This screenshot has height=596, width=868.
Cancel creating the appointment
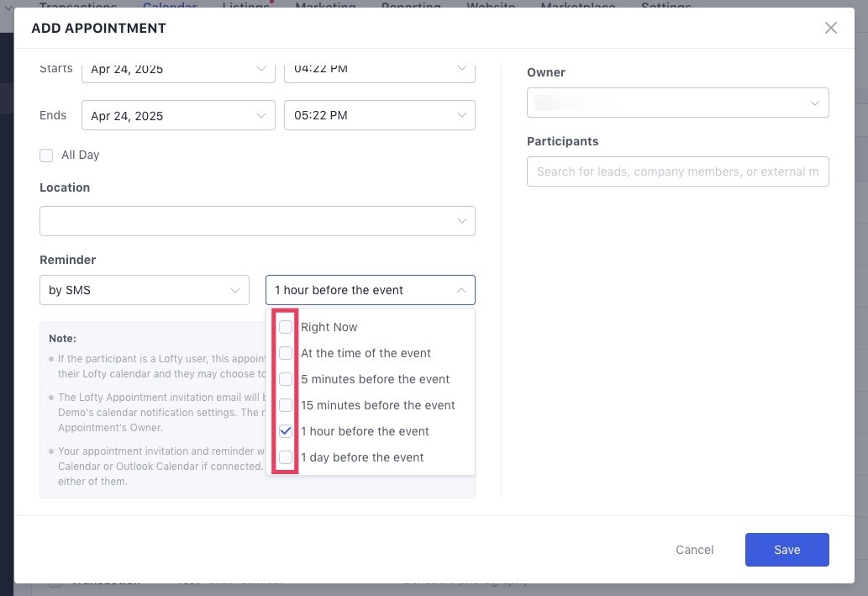click(694, 549)
